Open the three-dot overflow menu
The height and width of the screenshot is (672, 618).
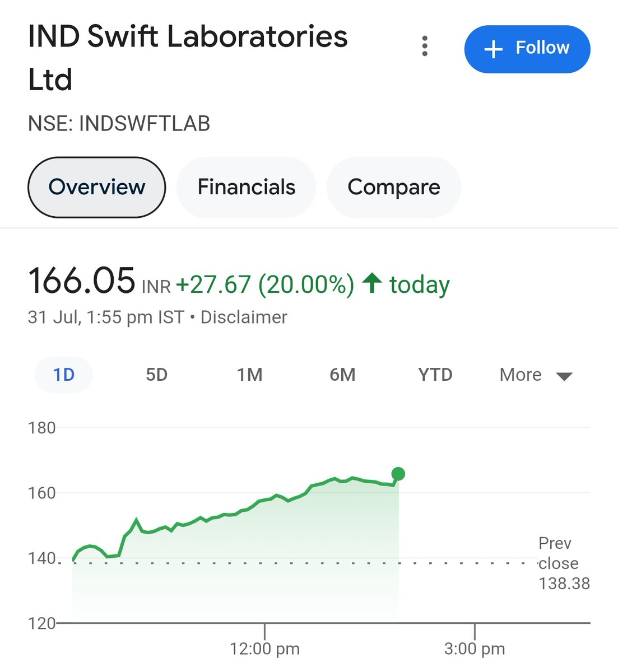(x=424, y=47)
